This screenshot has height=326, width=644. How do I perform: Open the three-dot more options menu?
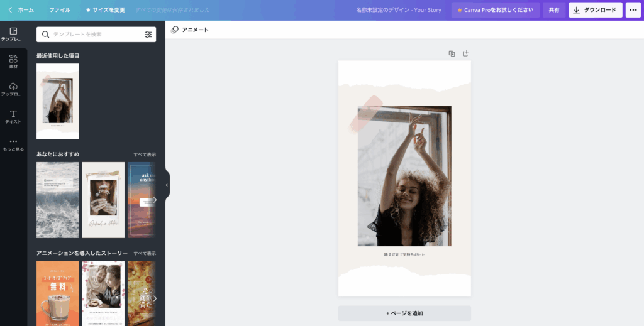(x=633, y=10)
